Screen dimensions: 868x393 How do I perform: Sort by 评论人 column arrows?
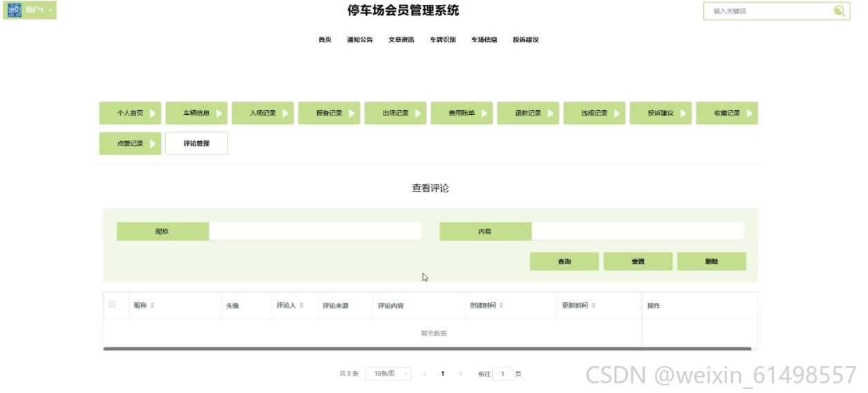click(x=301, y=306)
